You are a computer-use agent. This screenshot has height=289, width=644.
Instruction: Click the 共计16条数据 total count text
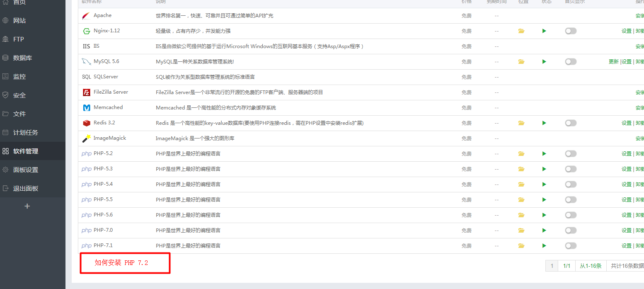[627, 266]
